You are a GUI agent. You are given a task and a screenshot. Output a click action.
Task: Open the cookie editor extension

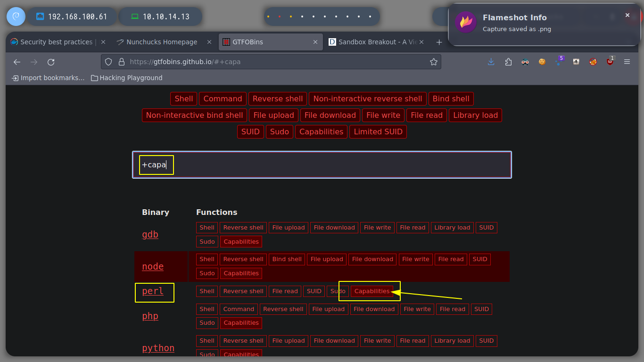coord(542,62)
